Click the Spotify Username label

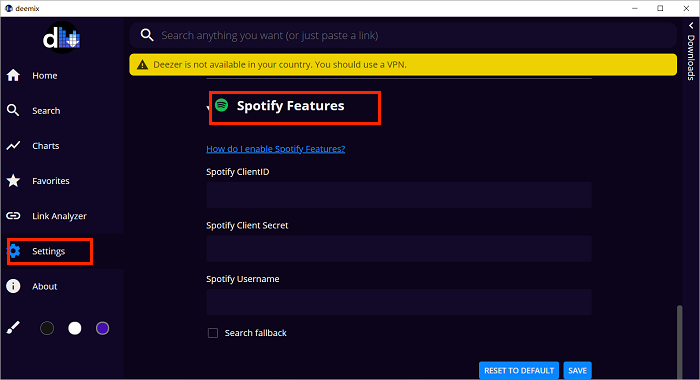tap(242, 279)
